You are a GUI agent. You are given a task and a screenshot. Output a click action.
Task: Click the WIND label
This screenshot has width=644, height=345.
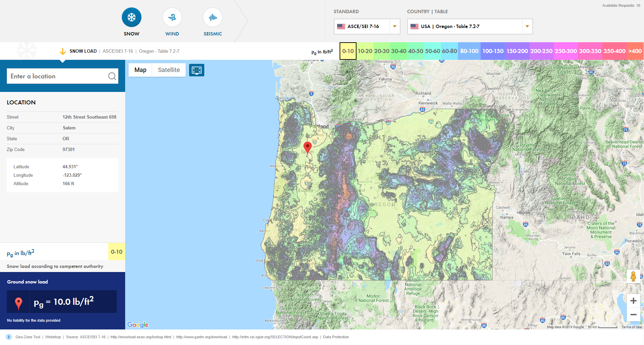click(x=172, y=34)
